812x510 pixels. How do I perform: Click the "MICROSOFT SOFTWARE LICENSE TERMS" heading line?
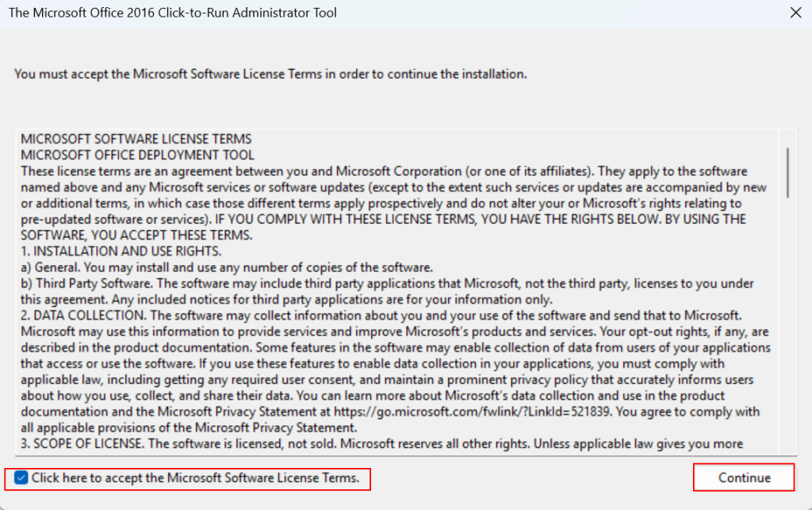point(136,140)
